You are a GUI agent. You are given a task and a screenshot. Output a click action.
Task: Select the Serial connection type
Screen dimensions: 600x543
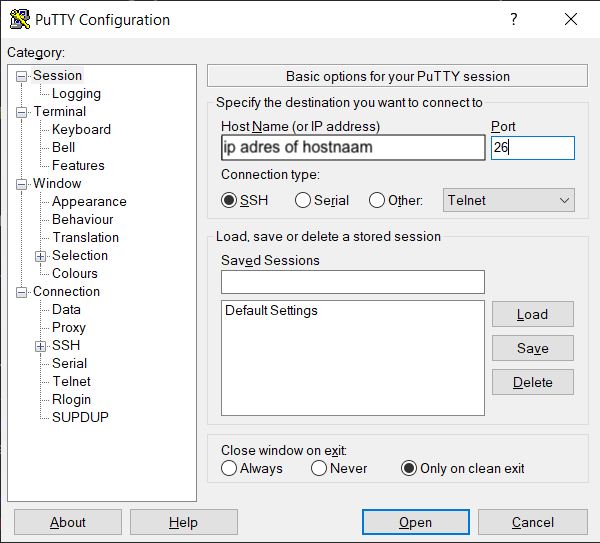(303, 200)
